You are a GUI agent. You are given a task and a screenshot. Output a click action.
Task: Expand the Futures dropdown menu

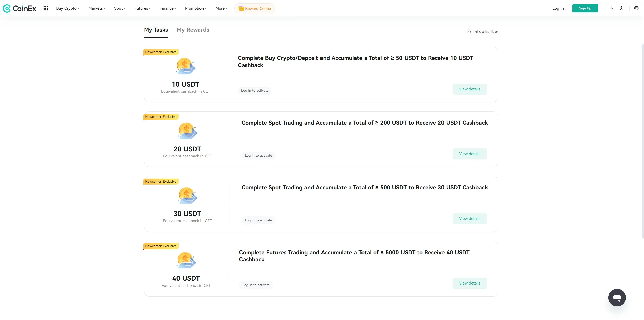point(142,8)
